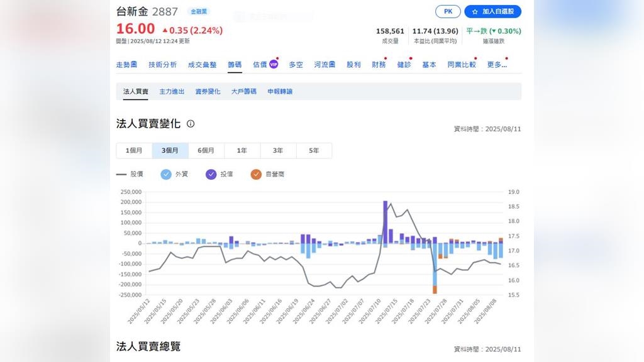Uncheck the 自營商 series checkbox
The width and height of the screenshot is (644, 362).
(x=255, y=174)
